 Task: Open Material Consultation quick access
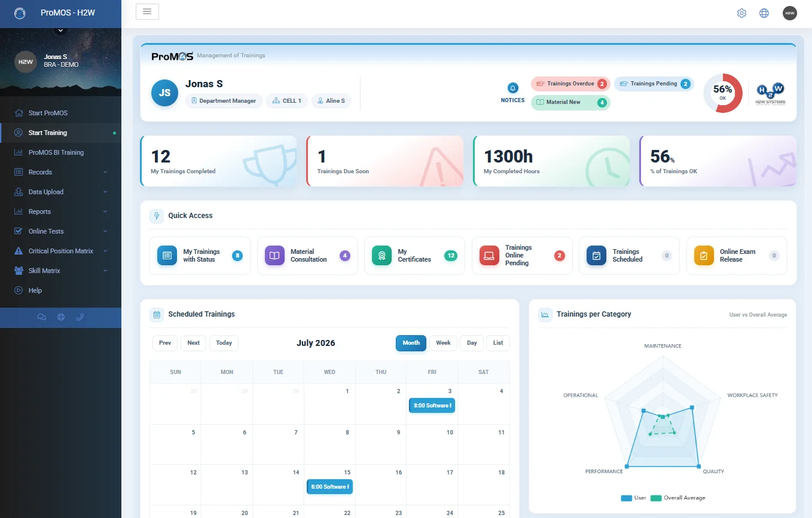(x=307, y=256)
